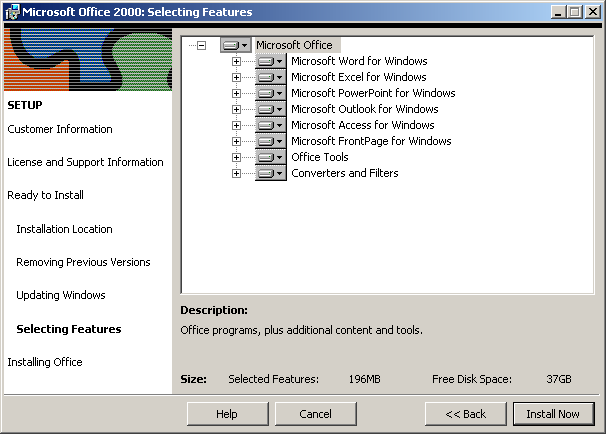Open install-state dropdown for Microsoft Excel
This screenshot has width=606, height=434.
click(271, 77)
